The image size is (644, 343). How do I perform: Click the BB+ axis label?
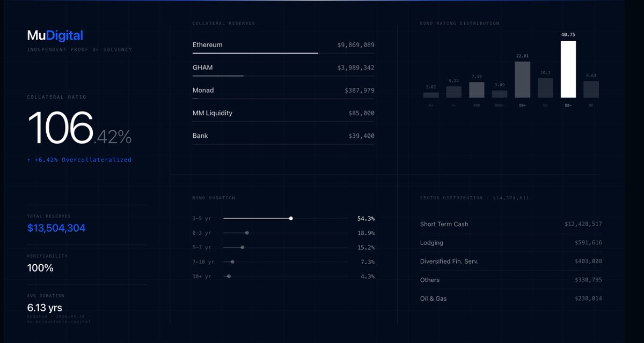[x=523, y=106]
